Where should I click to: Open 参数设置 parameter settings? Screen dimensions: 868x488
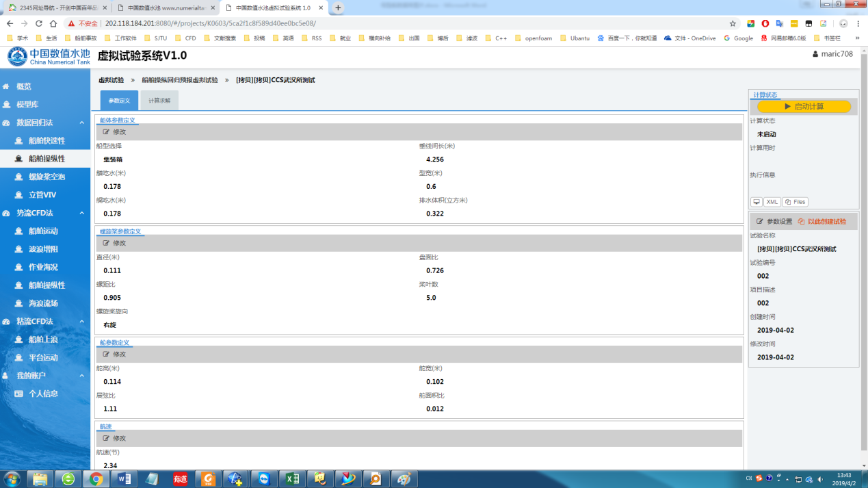click(x=774, y=222)
